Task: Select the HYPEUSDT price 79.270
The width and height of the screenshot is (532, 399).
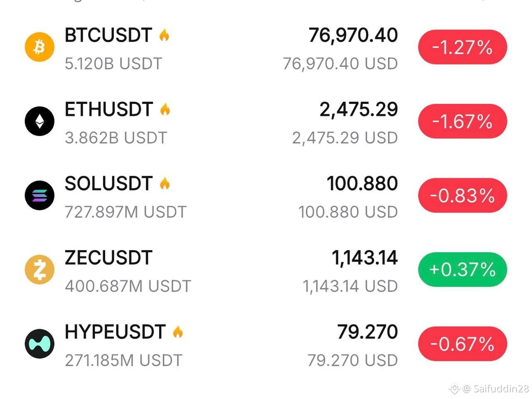Action: tap(367, 332)
